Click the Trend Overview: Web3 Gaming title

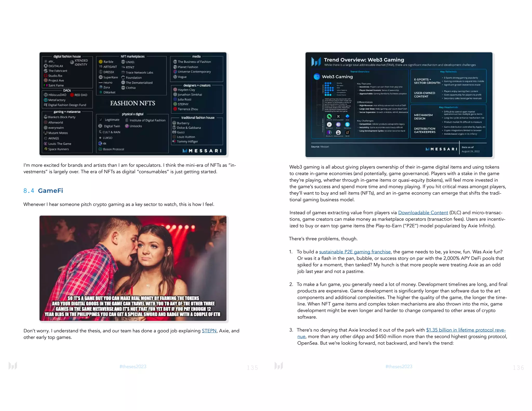coord(364,60)
